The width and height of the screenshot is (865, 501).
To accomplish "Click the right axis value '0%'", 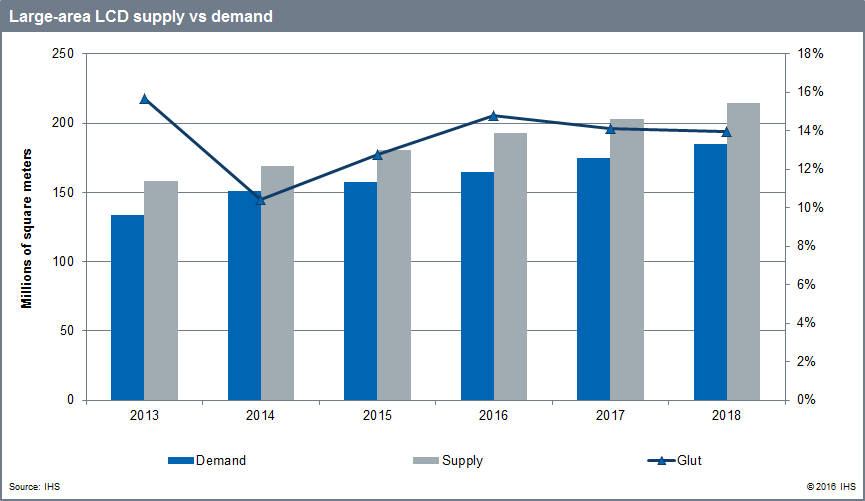I will point(807,399).
